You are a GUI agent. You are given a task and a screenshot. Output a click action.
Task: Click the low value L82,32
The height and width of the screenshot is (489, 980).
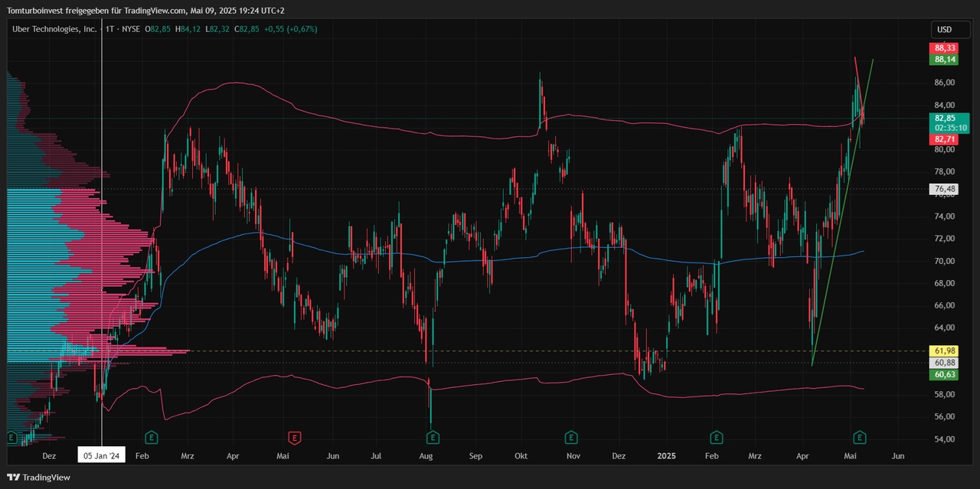217,29
